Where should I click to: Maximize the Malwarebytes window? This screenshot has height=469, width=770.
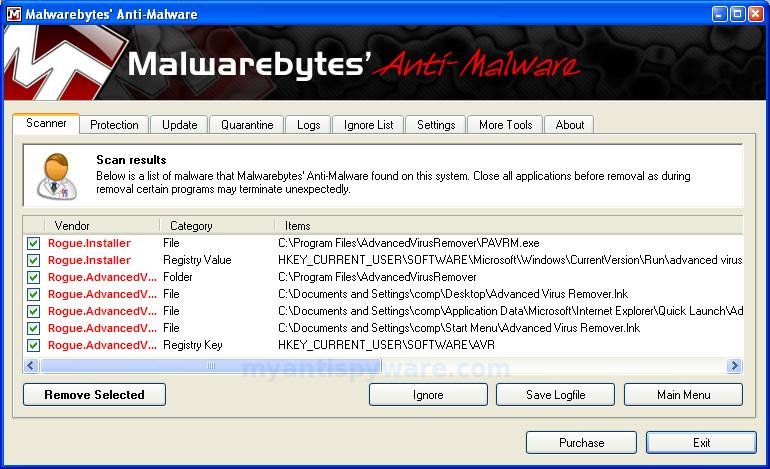(x=737, y=14)
